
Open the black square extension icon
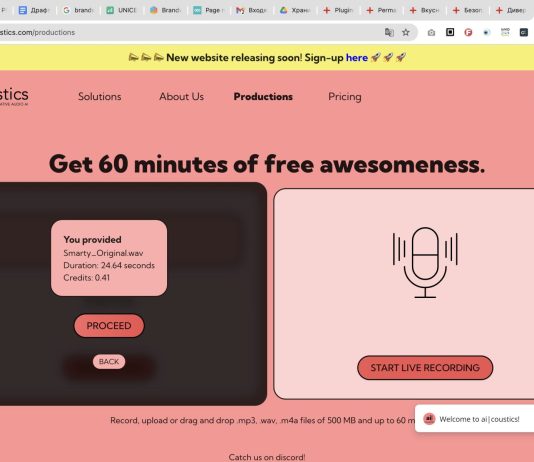450,32
